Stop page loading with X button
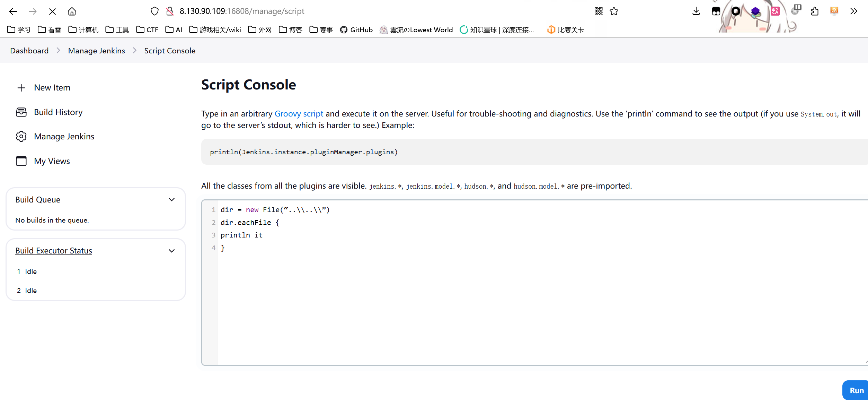 [x=52, y=11]
